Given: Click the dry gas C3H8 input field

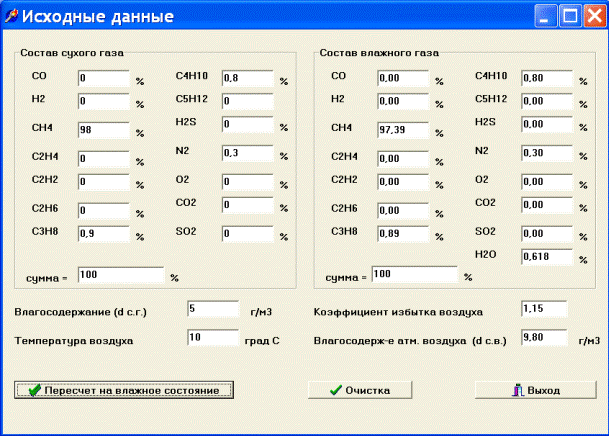Looking at the screenshot, I should tap(103, 233).
